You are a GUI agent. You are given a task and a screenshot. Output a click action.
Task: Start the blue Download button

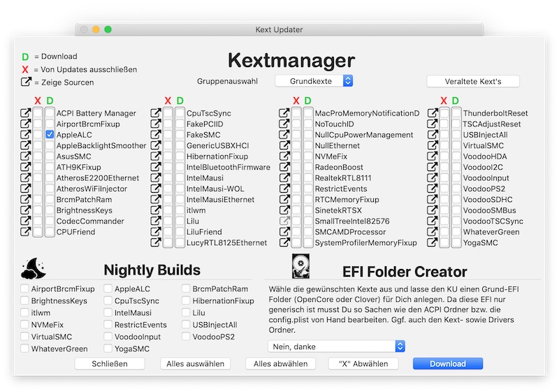448,364
